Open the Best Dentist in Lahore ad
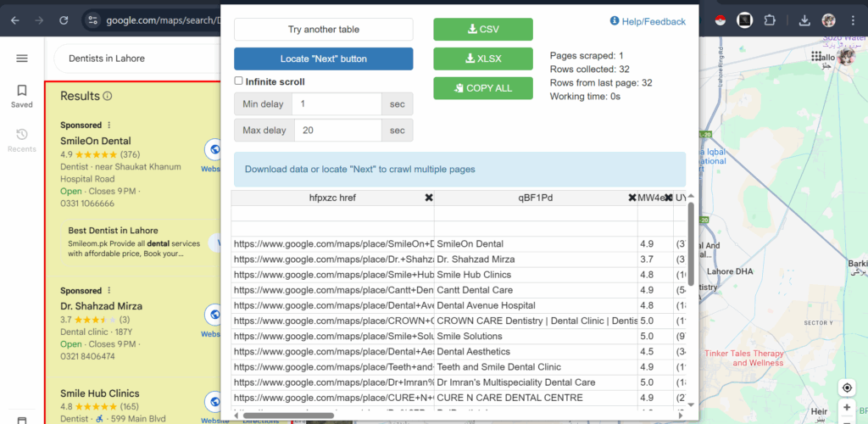868x424 pixels. 113,231
